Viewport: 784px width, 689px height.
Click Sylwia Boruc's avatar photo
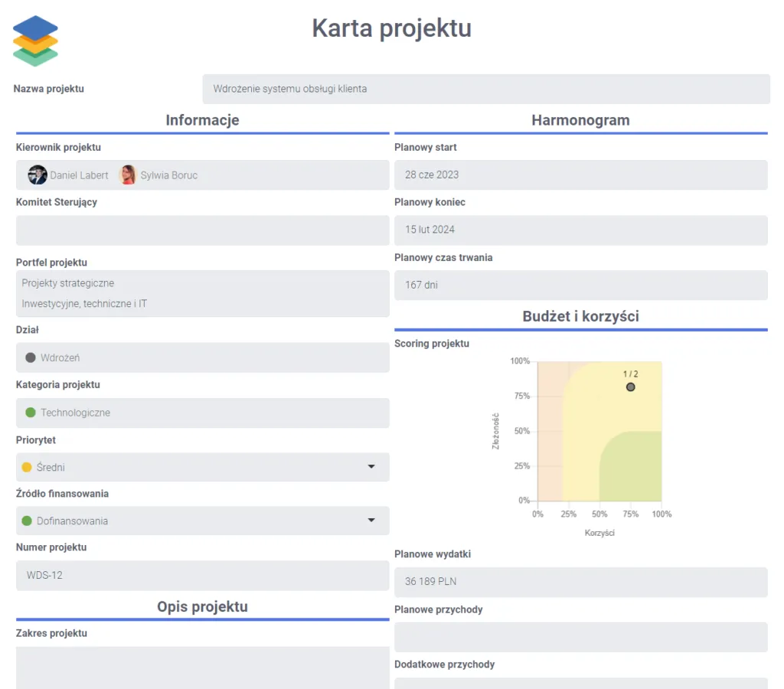click(127, 175)
